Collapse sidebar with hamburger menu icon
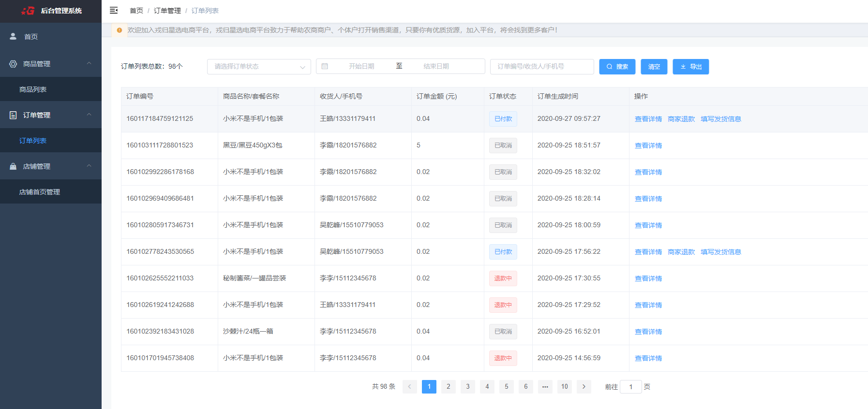 [x=114, y=10]
